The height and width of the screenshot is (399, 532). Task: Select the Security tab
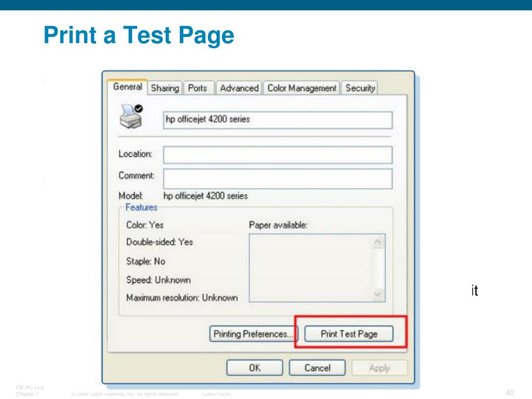(360, 88)
